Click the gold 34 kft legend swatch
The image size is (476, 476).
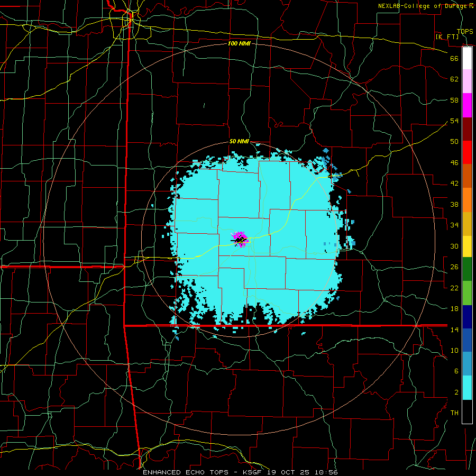467,224
